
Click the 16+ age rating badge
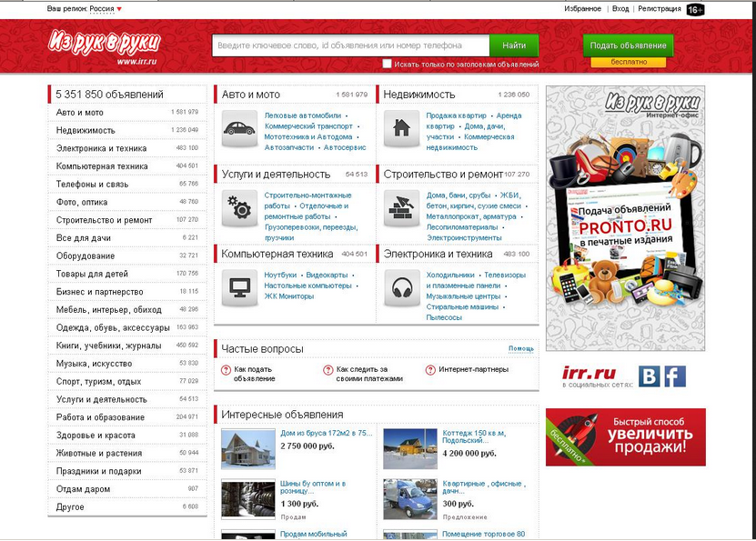pyautogui.click(x=695, y=10)
